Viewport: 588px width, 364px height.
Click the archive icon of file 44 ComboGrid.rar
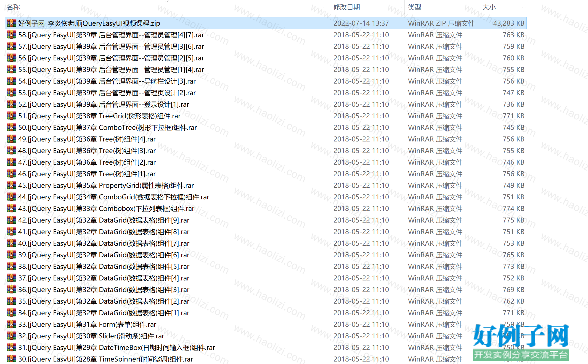point(11,197)
